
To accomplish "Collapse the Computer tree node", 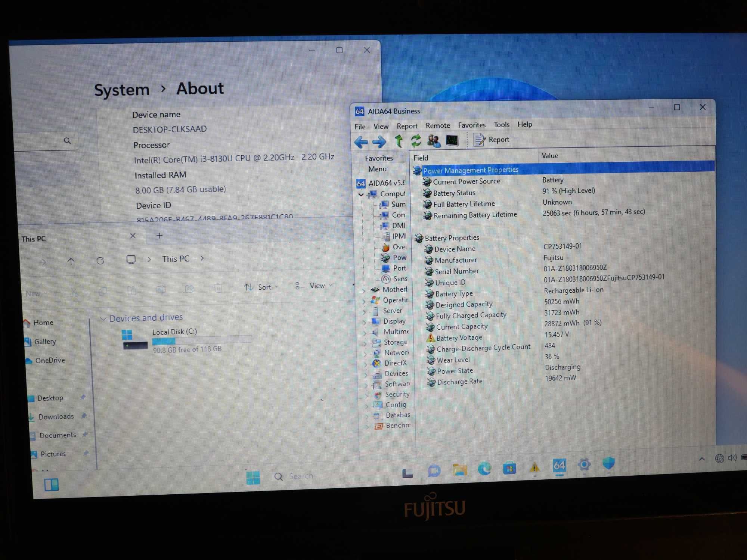I will tap(361, 195).
